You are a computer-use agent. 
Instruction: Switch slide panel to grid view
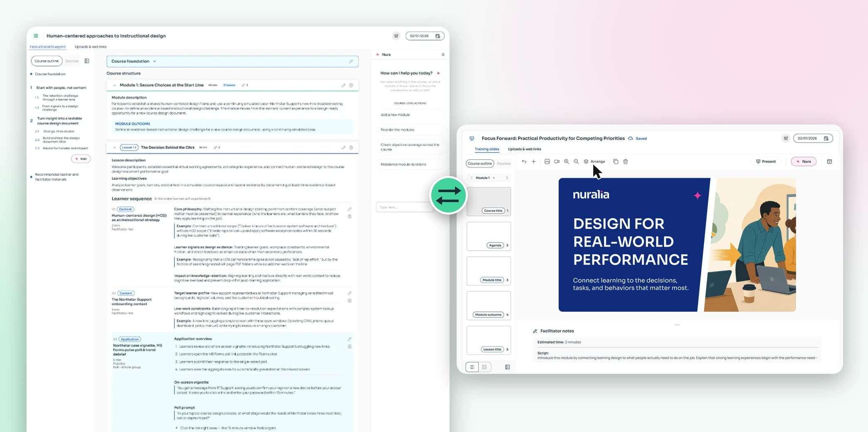(x=484, y=367)
